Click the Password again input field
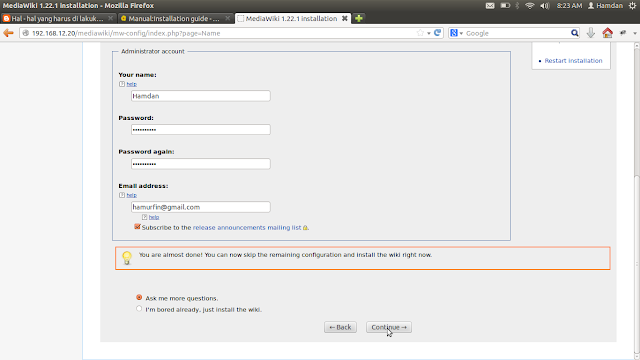The image size is (640, 360). pos(200,164)
